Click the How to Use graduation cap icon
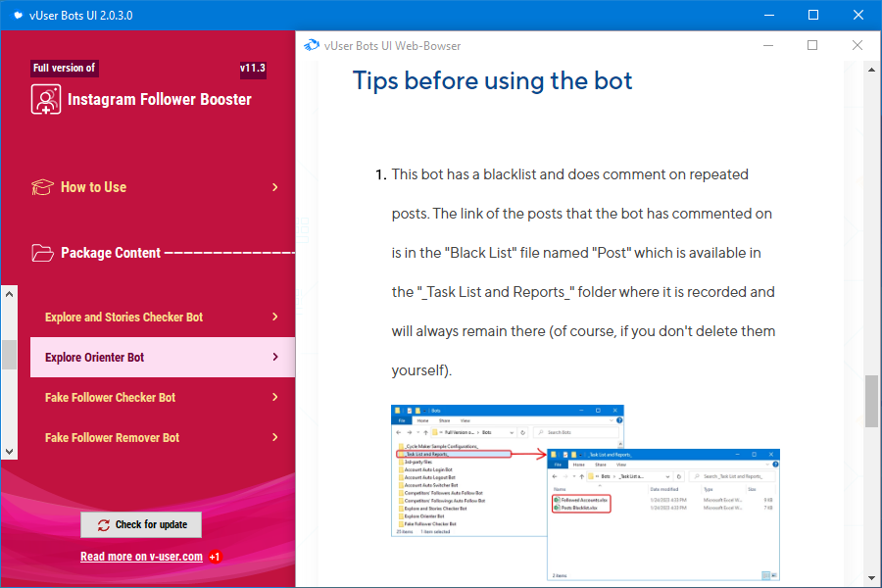This screenshot has width=882, height=588. tap(42, 187)
